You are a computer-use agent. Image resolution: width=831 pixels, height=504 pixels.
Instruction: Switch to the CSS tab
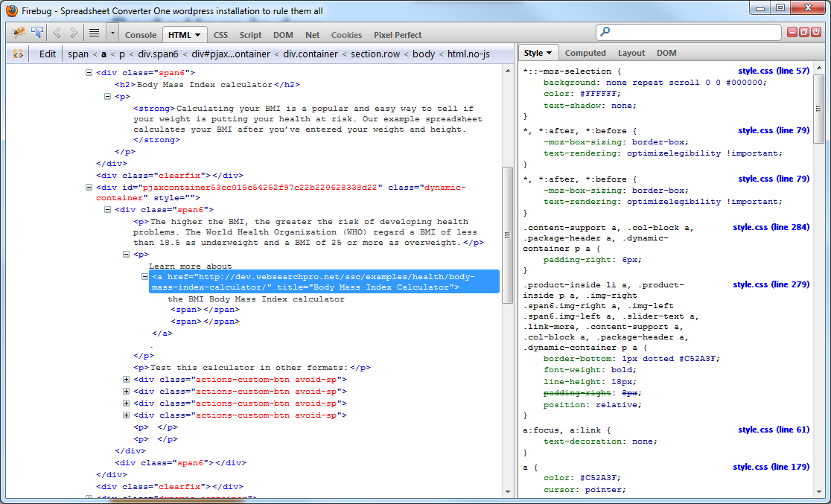pyautogui.click(x=220, y=35)
